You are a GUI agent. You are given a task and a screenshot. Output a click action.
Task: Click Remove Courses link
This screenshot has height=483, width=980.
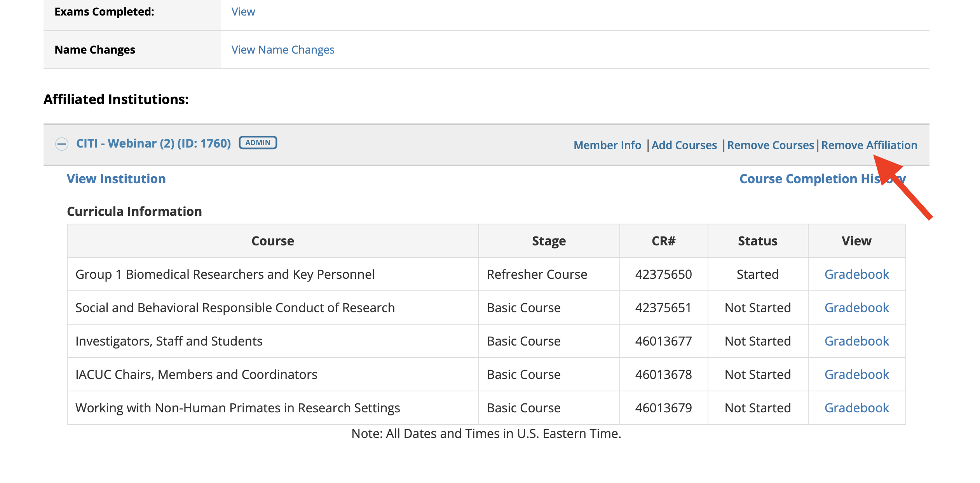(771, 145)
